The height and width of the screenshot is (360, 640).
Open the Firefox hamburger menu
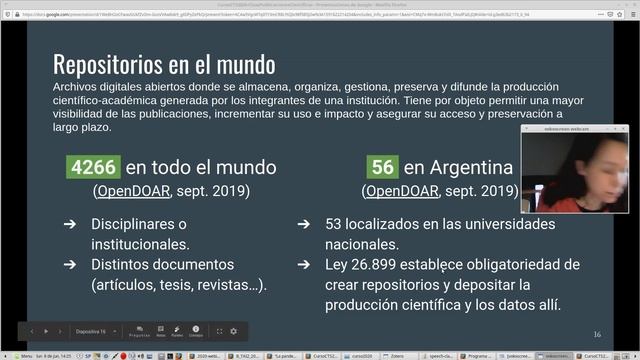coord(633,14)
